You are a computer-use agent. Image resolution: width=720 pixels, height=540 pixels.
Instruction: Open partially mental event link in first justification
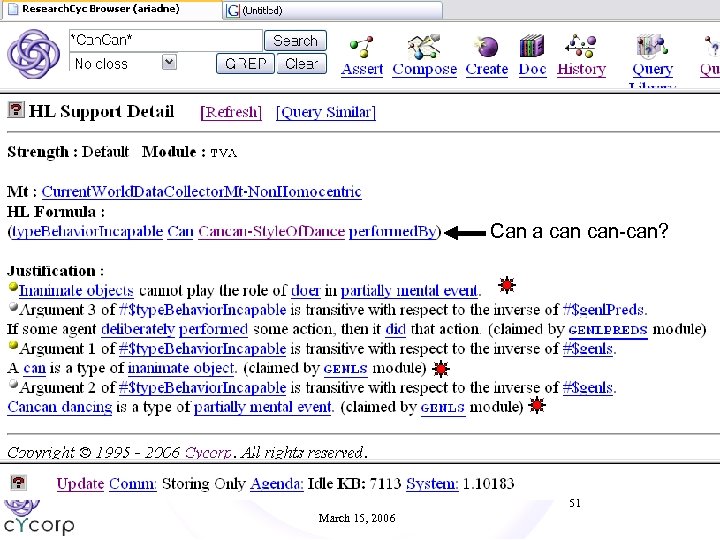(x=409, y=290)
